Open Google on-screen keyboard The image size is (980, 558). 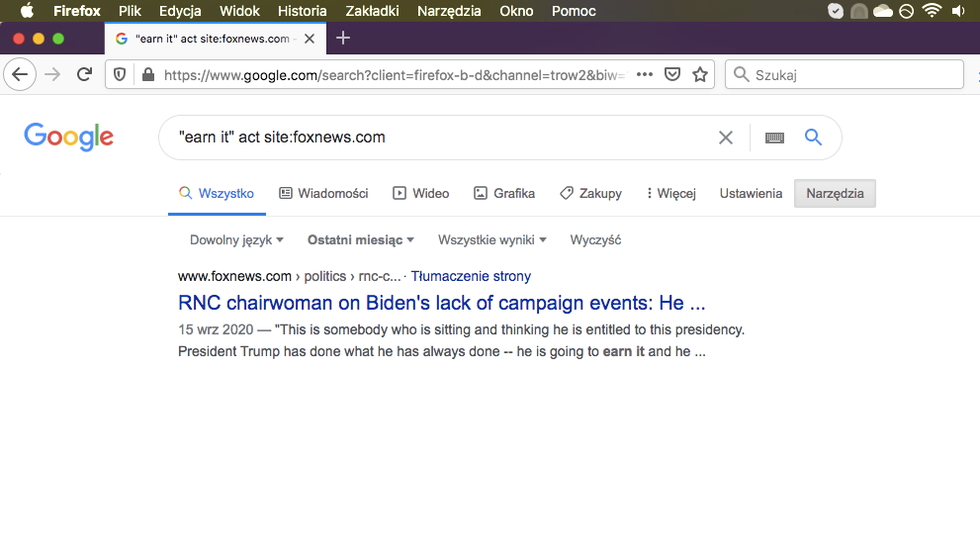click(774, 138)
